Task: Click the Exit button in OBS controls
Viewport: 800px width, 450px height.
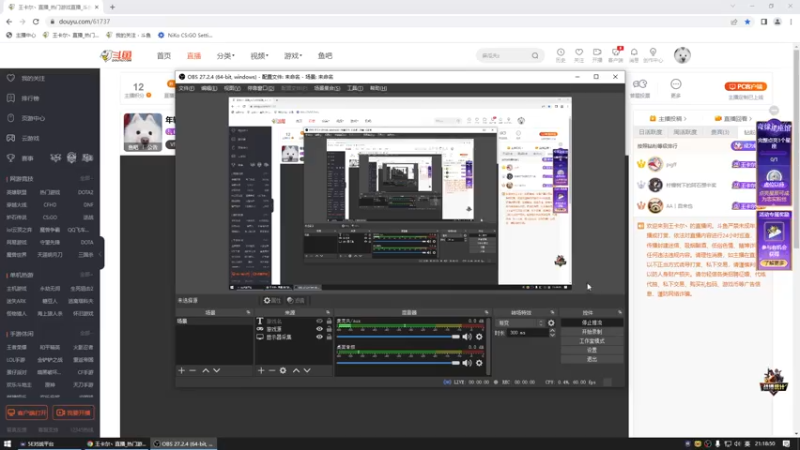Action: click(x=592, y=359)
